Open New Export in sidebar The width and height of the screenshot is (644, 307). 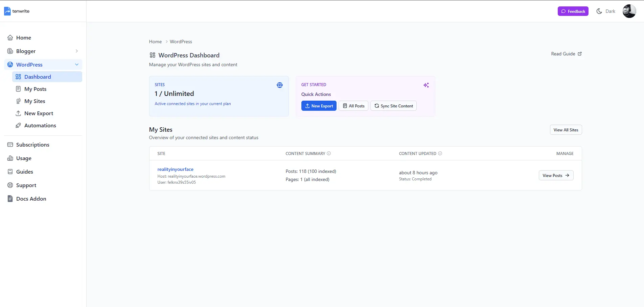47,113
